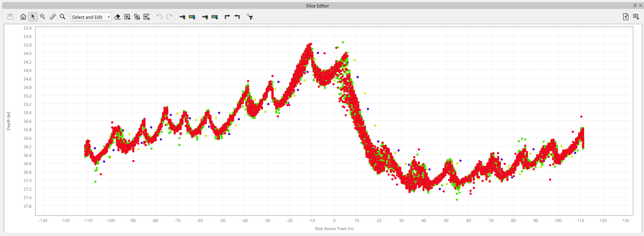The height and width of the screenshot is (236, 644).
Task: Click the Undo button
Action: point(159,17)
